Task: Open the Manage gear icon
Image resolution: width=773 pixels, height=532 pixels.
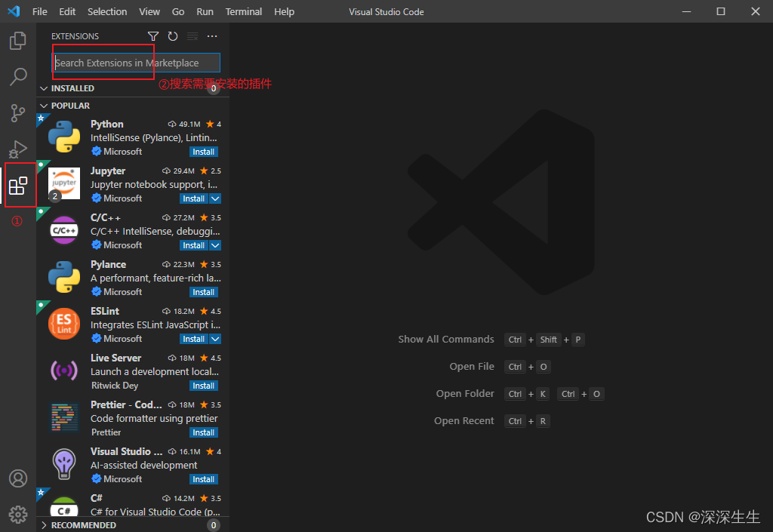Action: point(18,515)
